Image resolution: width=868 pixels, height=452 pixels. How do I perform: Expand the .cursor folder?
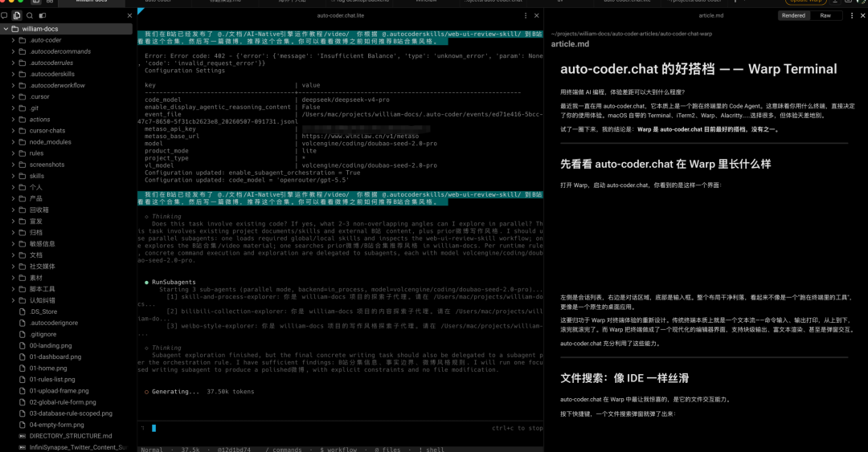[14, 97]
